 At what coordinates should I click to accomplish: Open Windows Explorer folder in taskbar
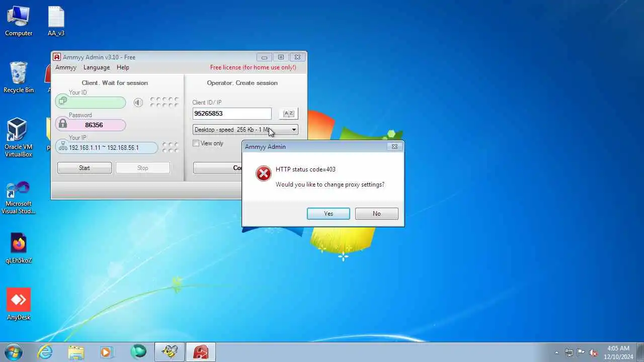click(76, 352)
